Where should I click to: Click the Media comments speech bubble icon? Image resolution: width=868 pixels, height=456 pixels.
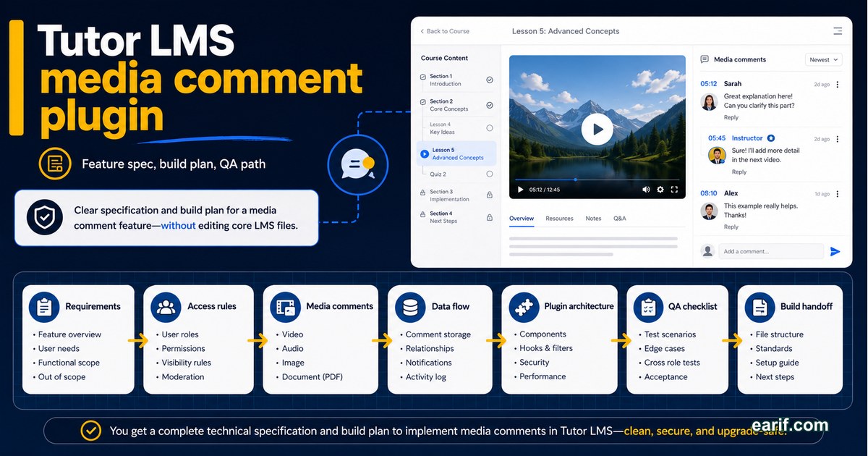click(705, 59)
